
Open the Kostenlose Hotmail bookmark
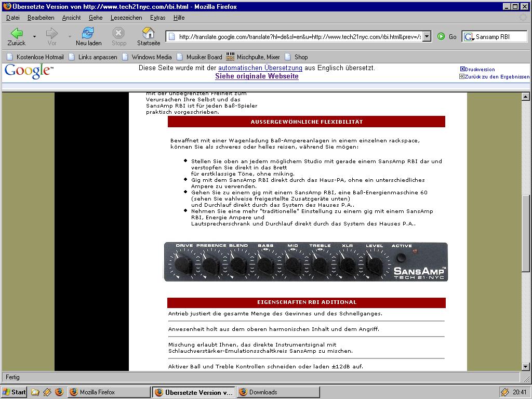tap(35, 57)
